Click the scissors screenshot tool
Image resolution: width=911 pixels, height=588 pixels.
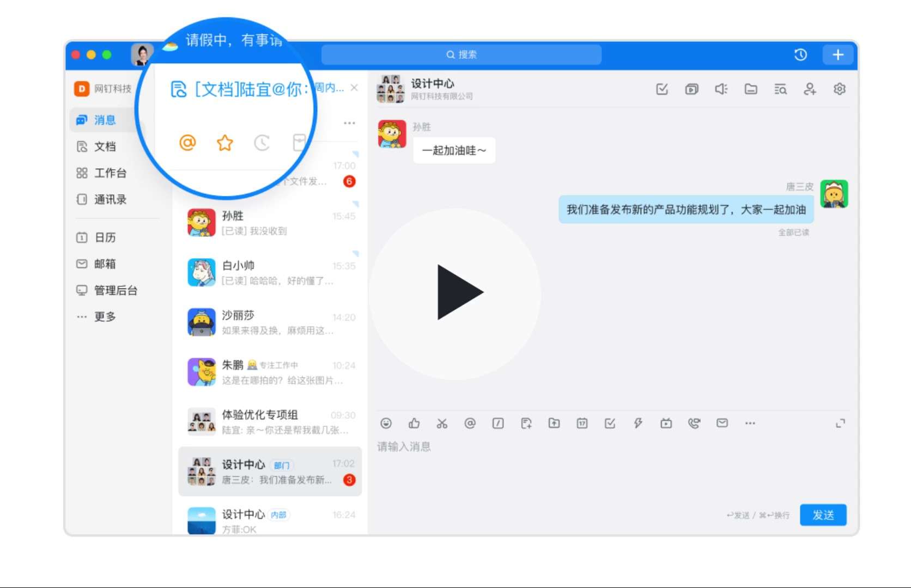pos(442,423)
